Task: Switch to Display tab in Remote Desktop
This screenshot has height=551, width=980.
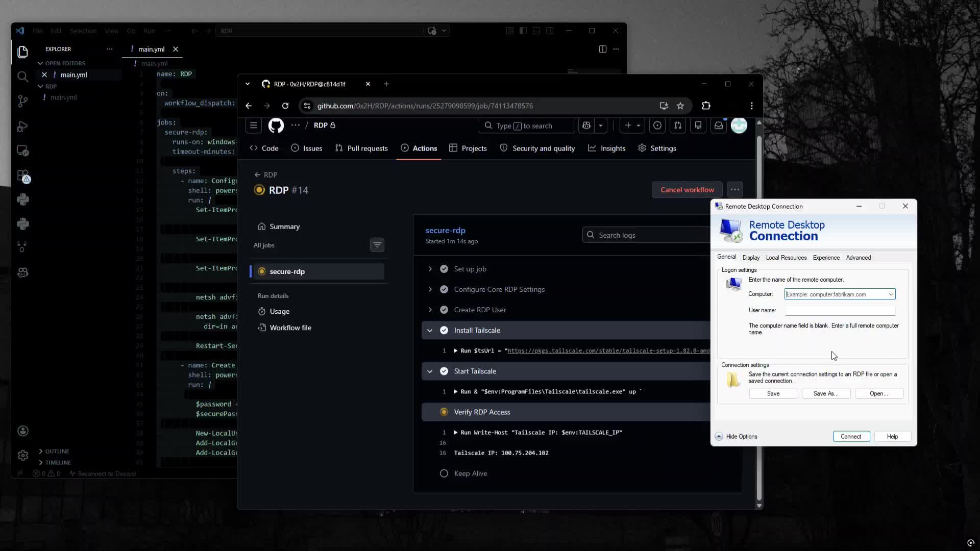Action: coord(751,258)
